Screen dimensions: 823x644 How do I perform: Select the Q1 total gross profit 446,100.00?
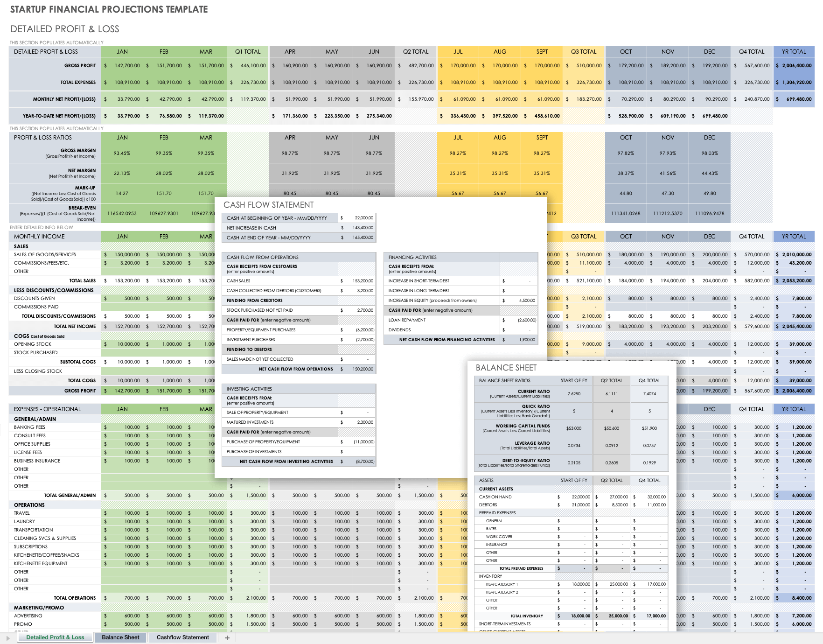248,66
